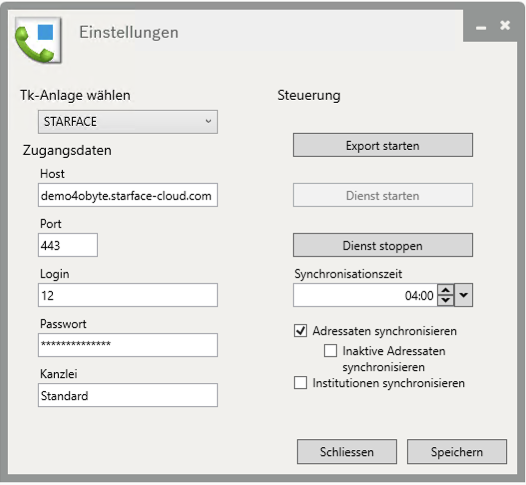Decrease Synchronisationszeit with down arrow

(445, 300)
